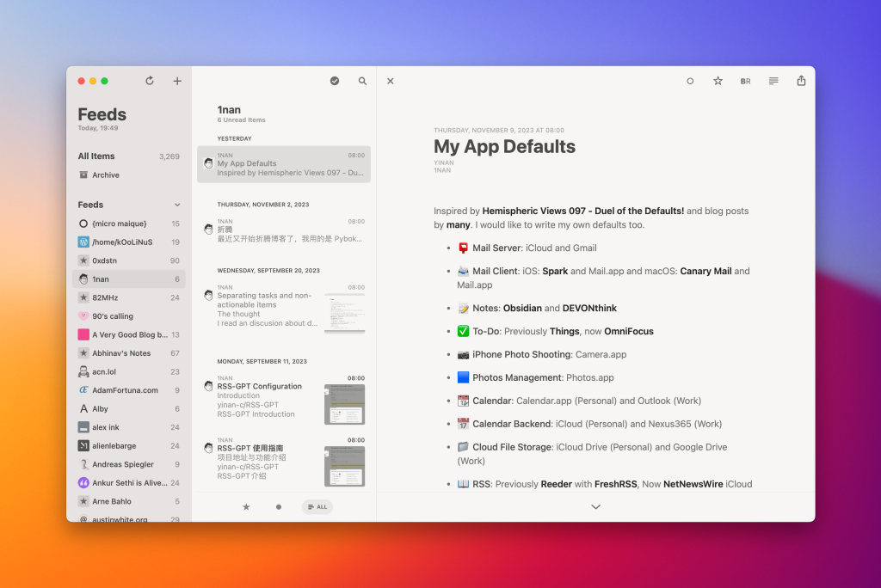Share the article via the share icon

click(800, 80)
